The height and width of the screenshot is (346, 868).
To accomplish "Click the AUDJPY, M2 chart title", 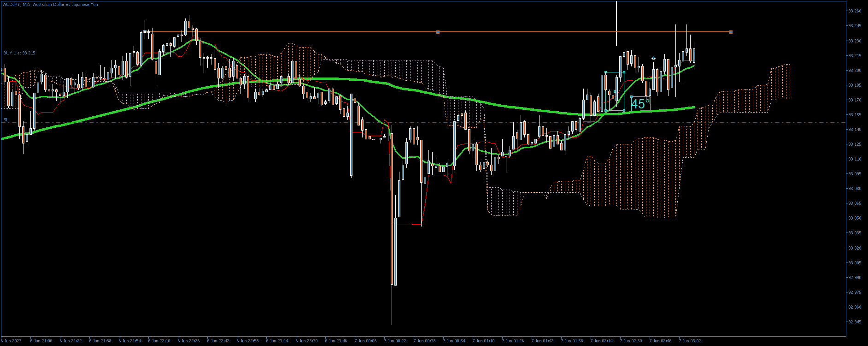I will 51,5.
